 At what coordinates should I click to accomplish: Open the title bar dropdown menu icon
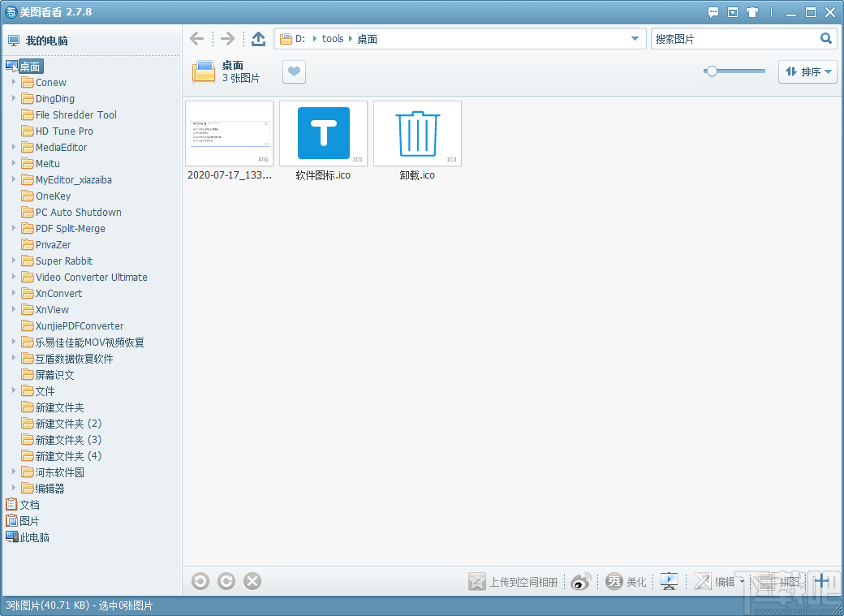733,12
